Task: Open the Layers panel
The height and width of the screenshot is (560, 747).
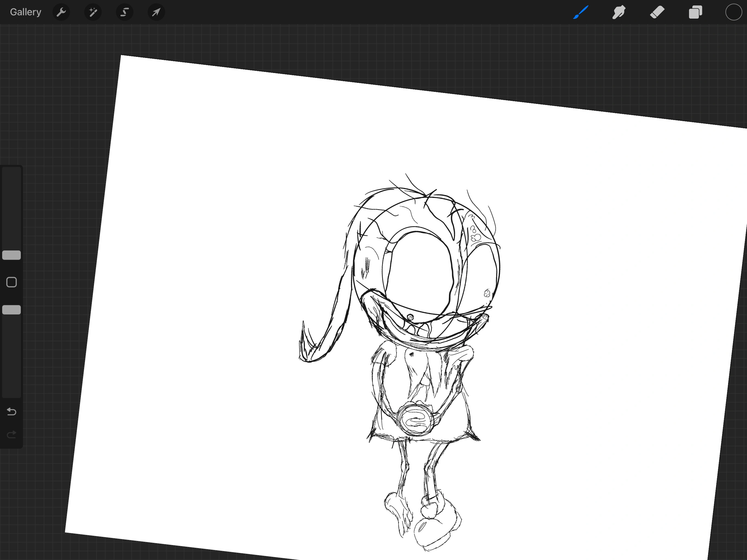Action: click(x=695, y=12)
